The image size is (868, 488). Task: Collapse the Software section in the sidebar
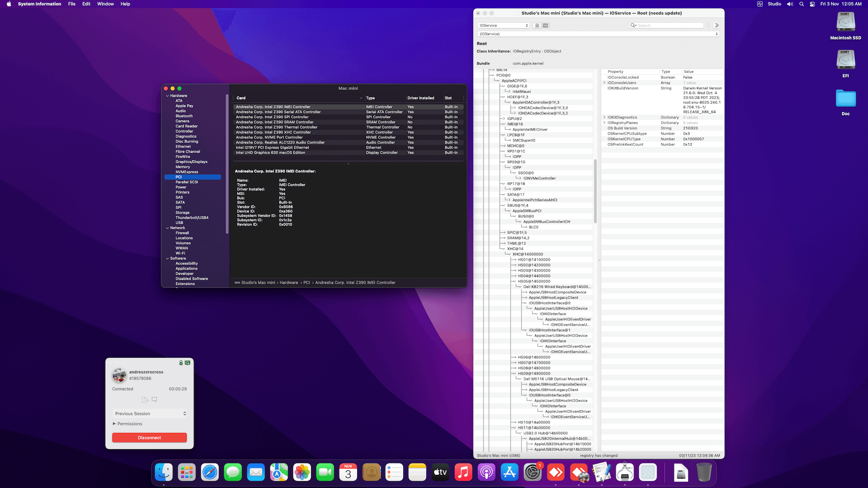[x=167, y=258]
